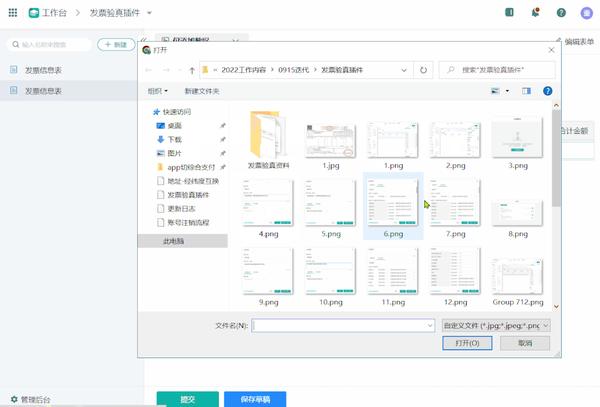
Task: Expand the 发票验真插件 title dropdown arrow
Action: (x=149, y=13)
